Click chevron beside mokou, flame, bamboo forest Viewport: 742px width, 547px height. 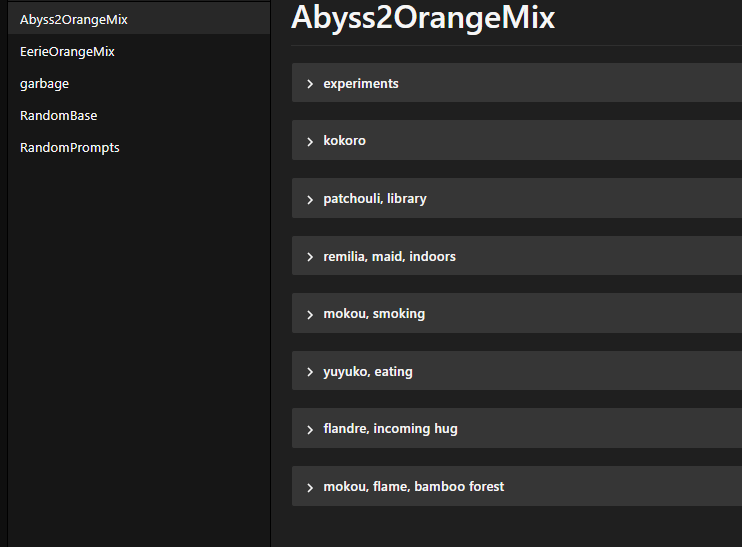coord(310,487)
